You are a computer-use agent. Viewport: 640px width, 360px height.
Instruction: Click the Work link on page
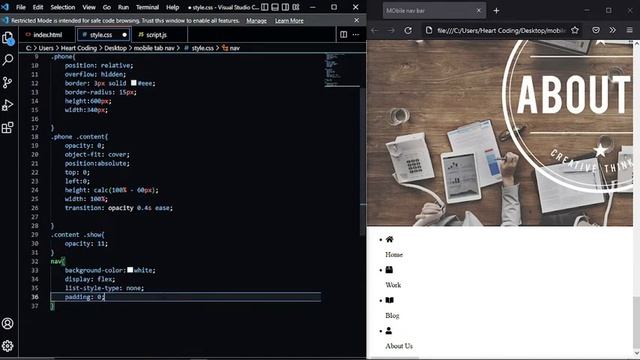coord(393,285)
